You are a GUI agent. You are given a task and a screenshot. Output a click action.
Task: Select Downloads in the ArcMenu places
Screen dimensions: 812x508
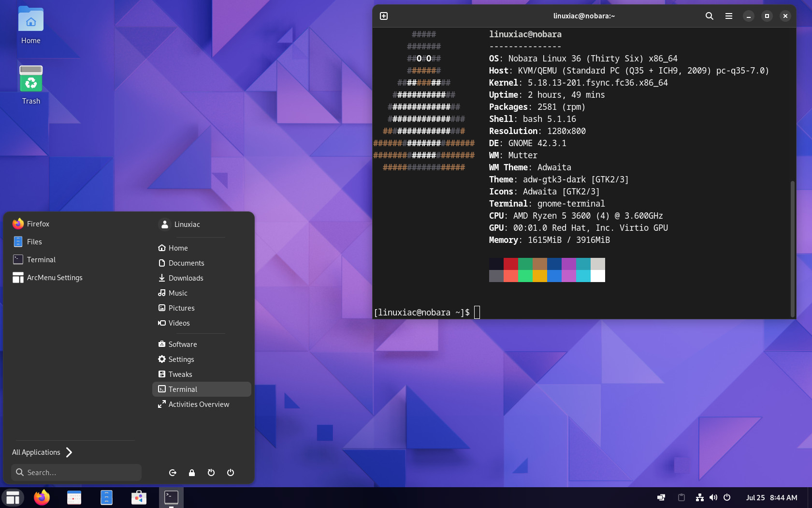pyautogui.click(x=186, y=278)
